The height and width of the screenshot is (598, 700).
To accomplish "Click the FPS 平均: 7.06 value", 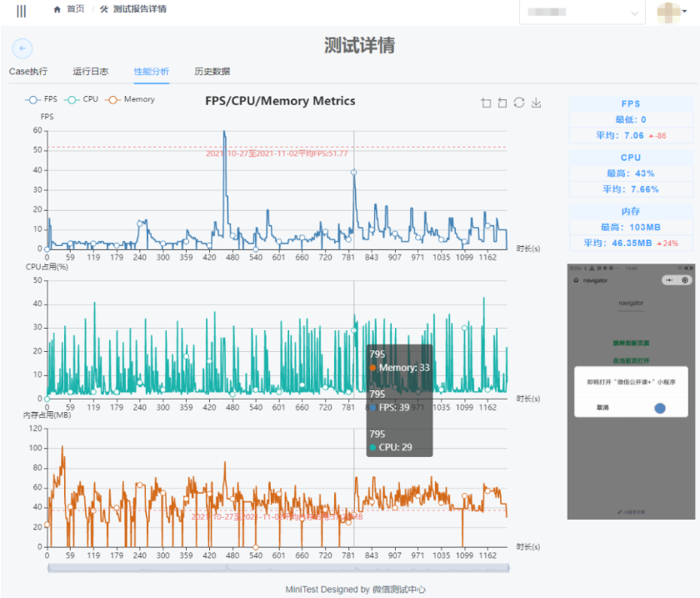I will [x=620, y=135].
